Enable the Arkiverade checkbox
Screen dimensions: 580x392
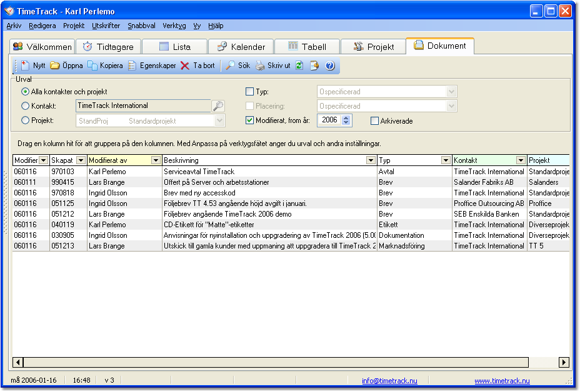click(375, 121)
